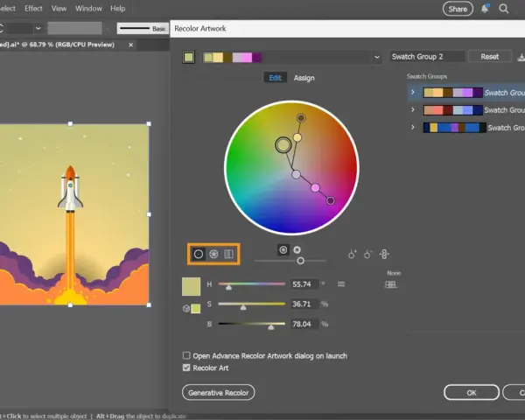Click the Remove Color tool icon
Viewport: 525px width, 420px height.
click(x=368, y=255)
